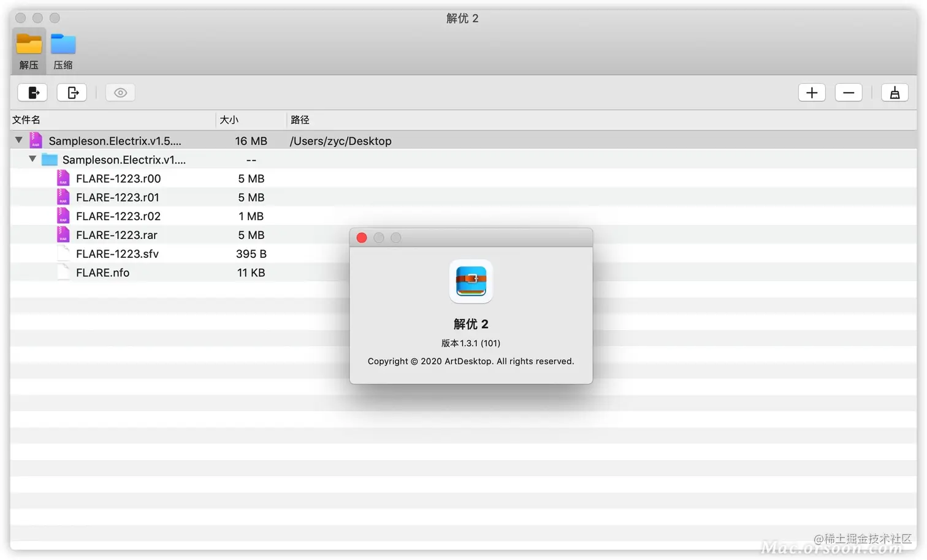Collapse the Sampleson.Electrix.v1.5 archive row triangle
This screenshot has width=927, height=560.
[x=19, y=140]
